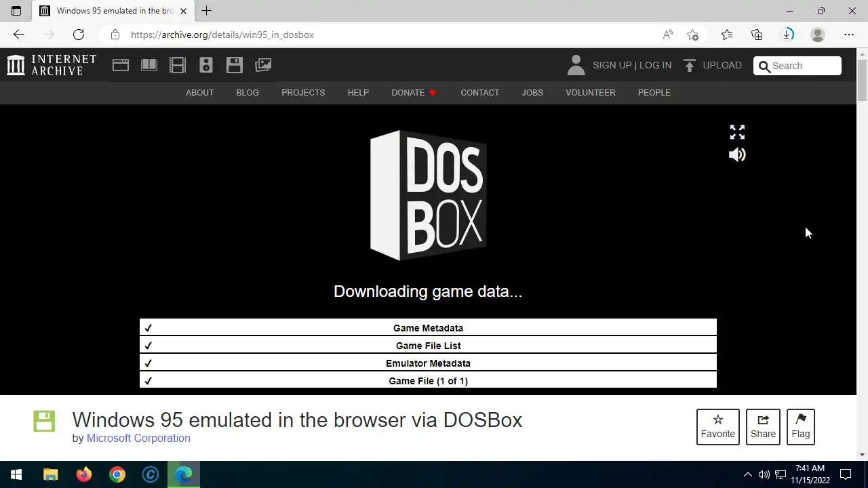Launch Chrome from taskbar

pos(117,474)
